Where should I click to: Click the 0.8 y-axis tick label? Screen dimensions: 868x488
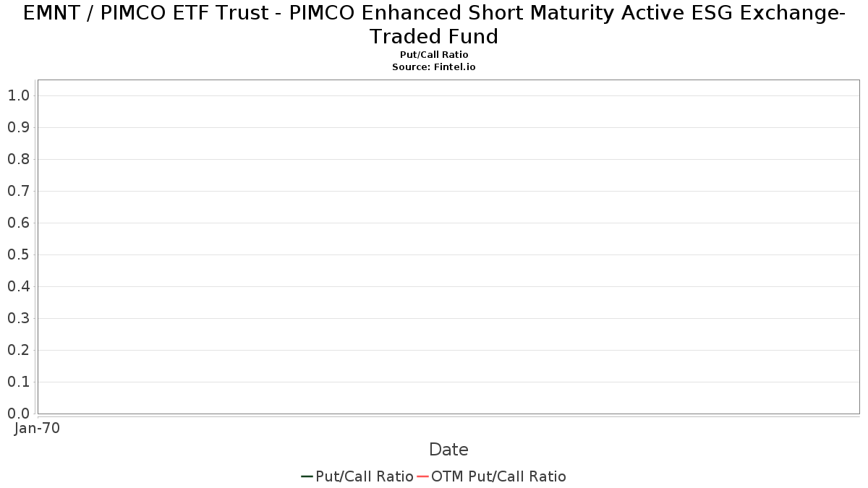(18, 159)
